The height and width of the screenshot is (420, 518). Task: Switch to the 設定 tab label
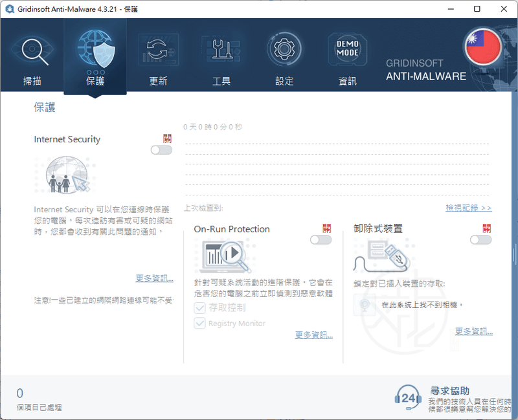tap(284, 81)
